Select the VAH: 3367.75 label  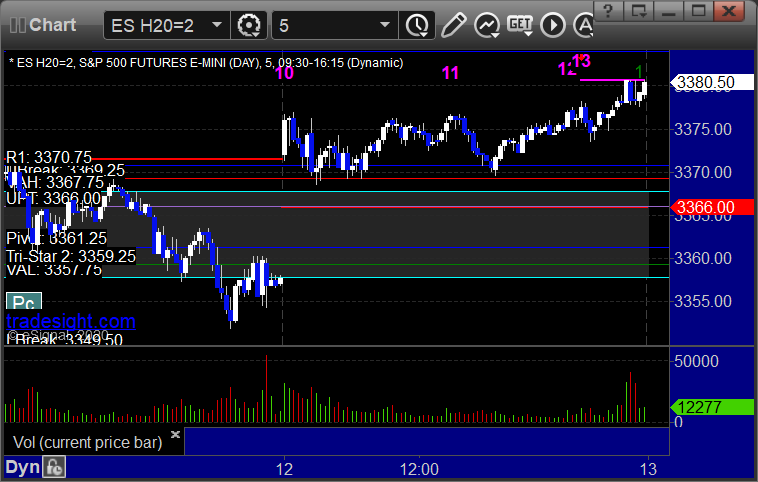(56, 182)
